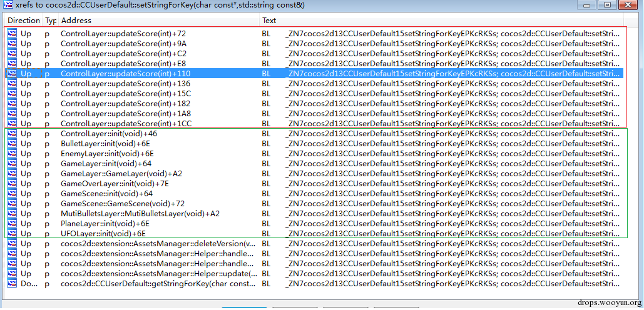Image resolution: width=644 pixels, height=310 pixels.
Task: Select address GameScene::init(void)+64
Action: (107, 194)
